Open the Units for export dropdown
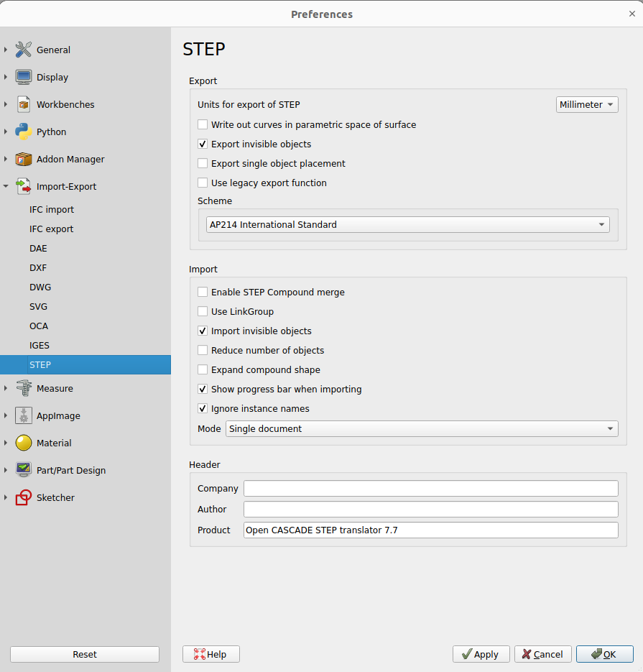 click(587, 104)
